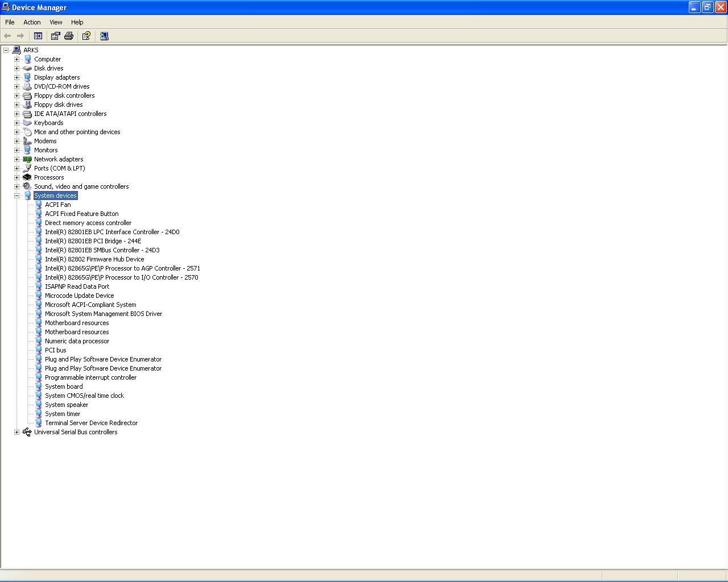Screen dimensions: 728x582
Task: Click the Monitors category icon
Action: [x=27, y=150]
